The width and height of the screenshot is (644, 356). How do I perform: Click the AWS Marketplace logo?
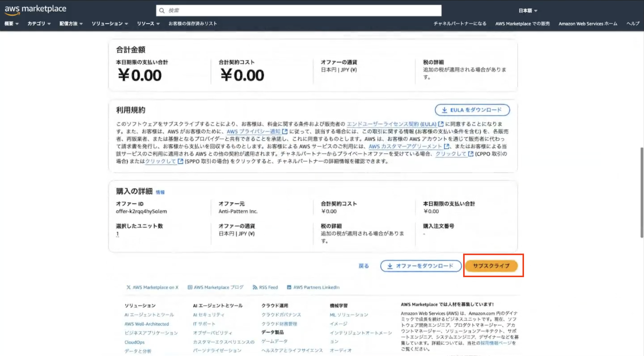35,10
